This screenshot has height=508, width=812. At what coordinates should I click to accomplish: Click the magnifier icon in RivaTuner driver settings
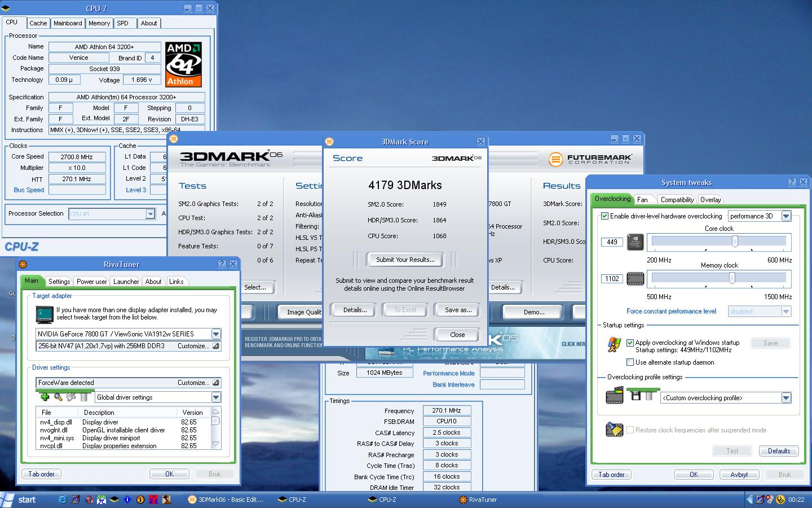(x=58, y=397)
